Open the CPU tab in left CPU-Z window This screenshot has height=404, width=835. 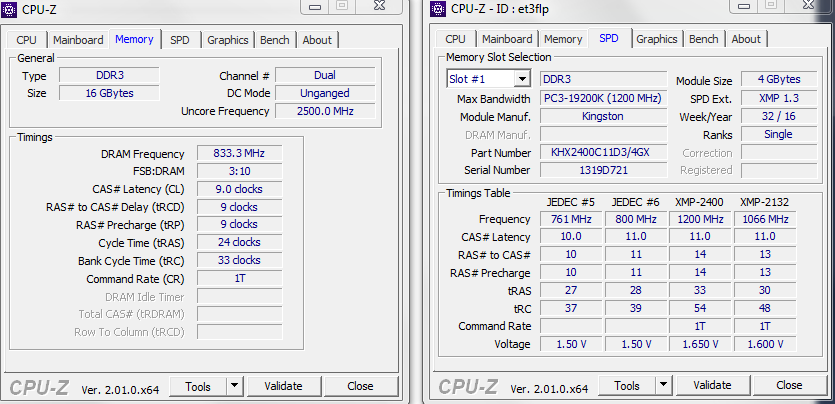(27, 40)
